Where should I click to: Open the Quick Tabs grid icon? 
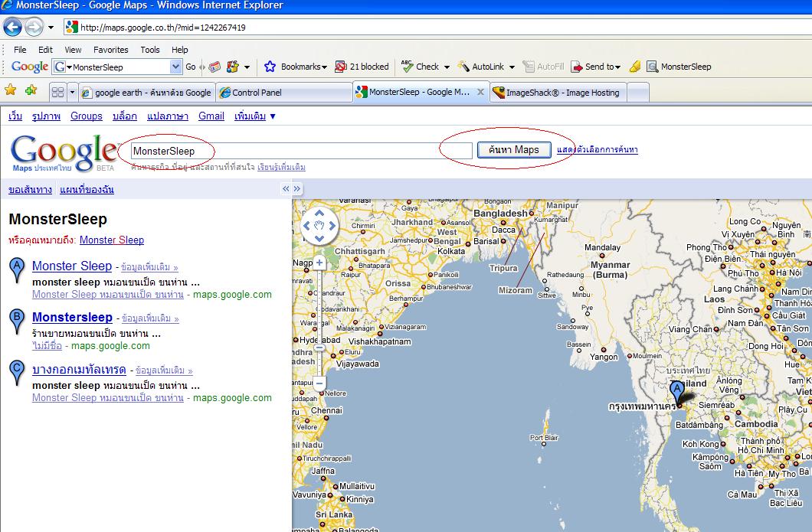coord(58,93)
